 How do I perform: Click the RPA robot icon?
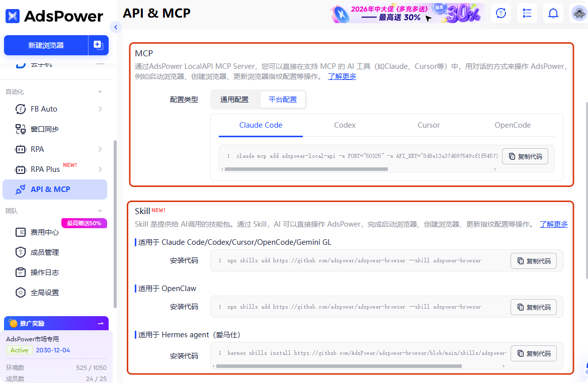point(20,149)
